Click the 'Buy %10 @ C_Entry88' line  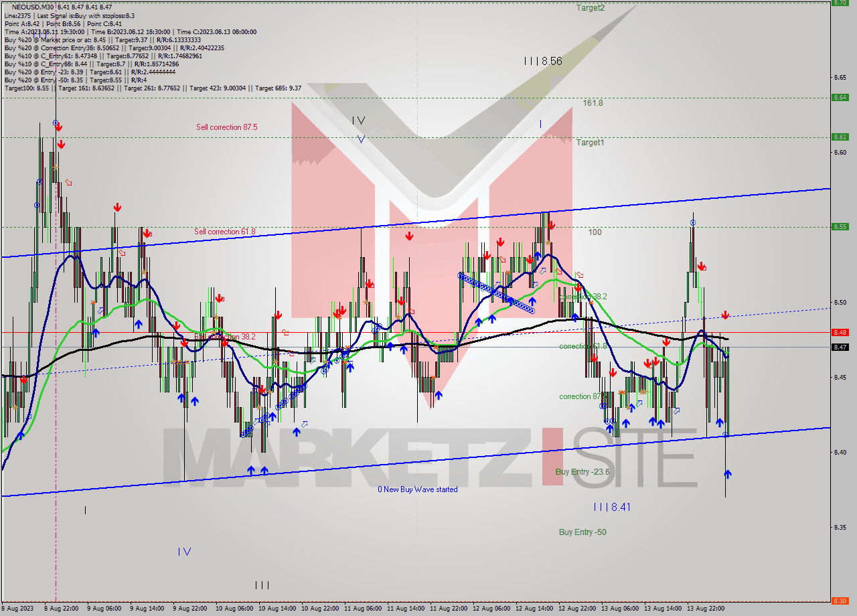(x=91, y=64)
